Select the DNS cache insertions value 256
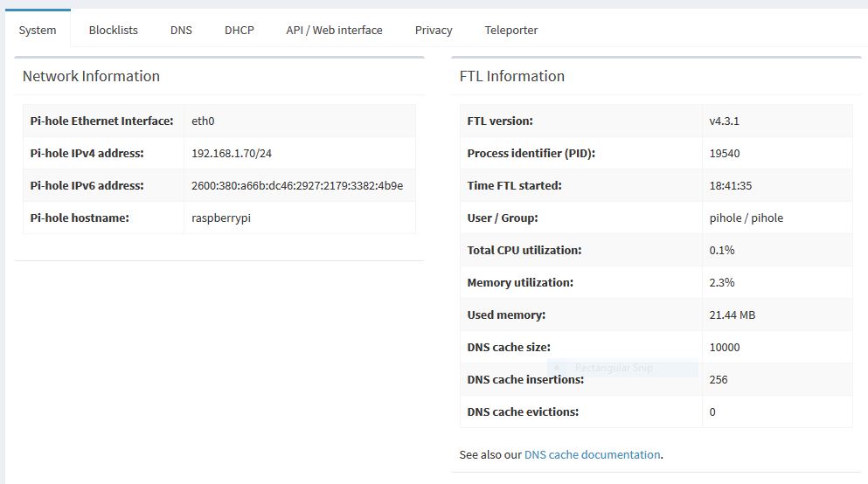The height and width of the screenshot is (484, 868). tap(719, 379)
